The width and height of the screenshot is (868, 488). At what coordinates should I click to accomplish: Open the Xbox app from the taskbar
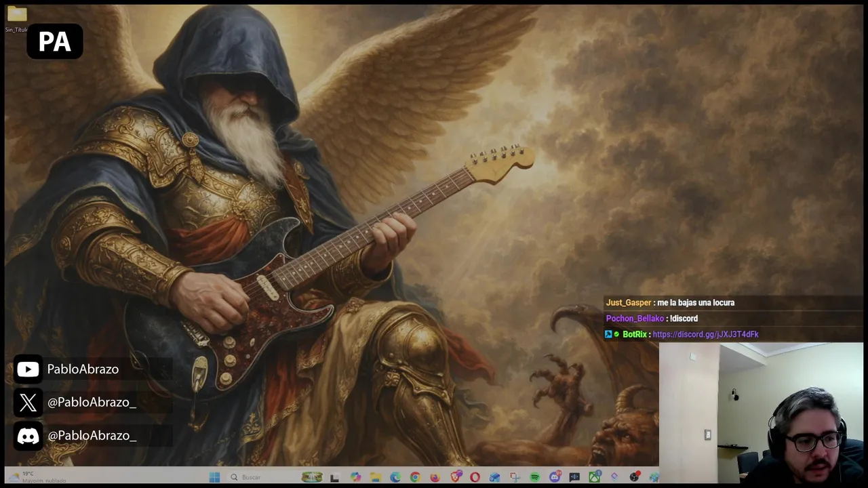pyautogui.click(x=594, y=477)
